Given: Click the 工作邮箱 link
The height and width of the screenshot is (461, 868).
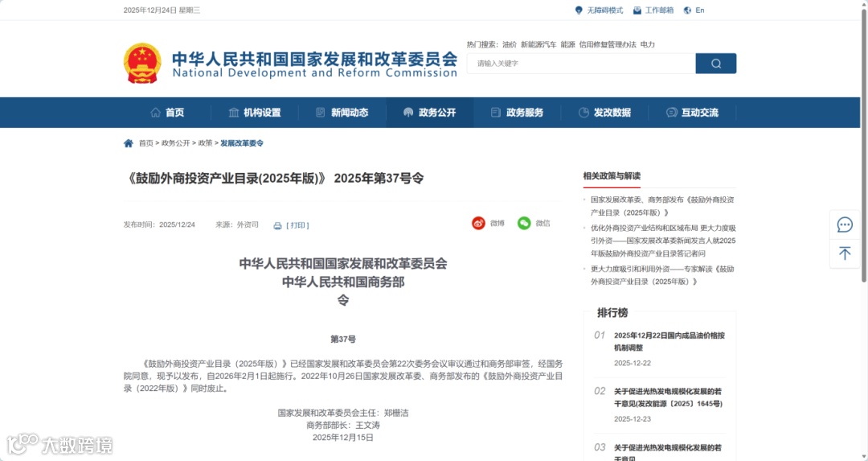Looking at the screenshot, I should coord(659,10).
